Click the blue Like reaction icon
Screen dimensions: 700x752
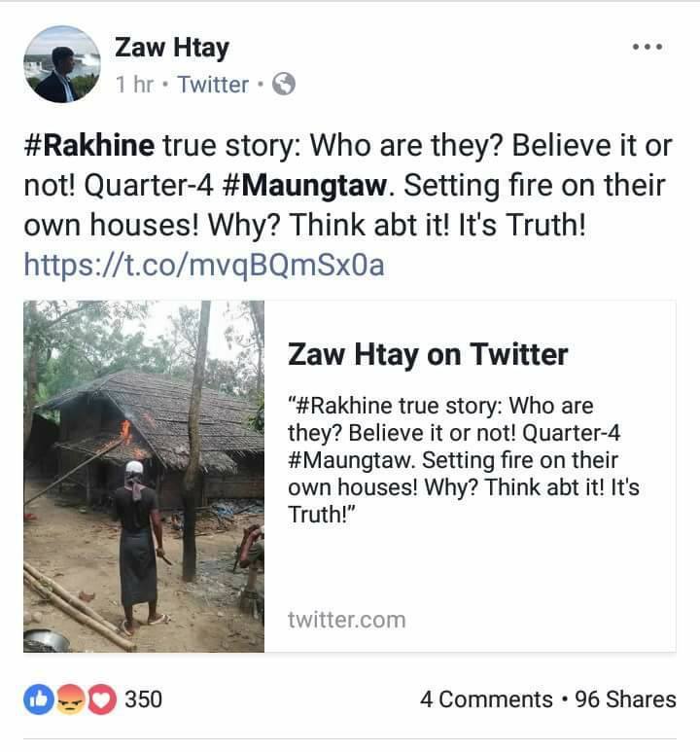click(38, 699)
